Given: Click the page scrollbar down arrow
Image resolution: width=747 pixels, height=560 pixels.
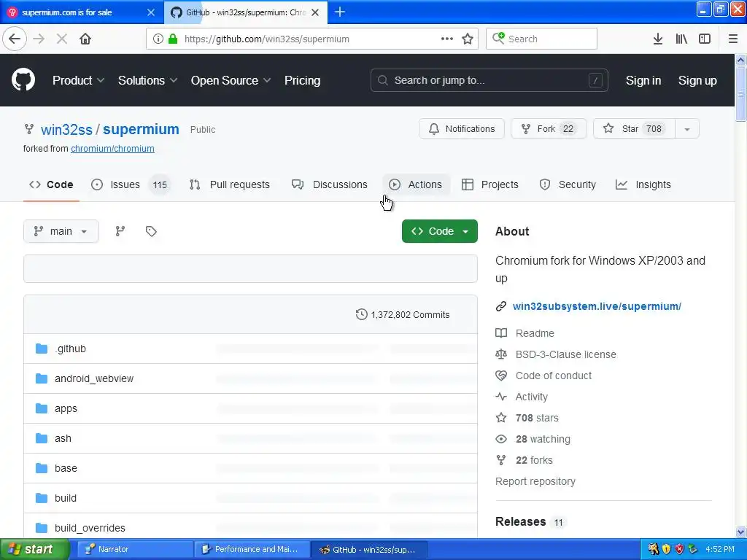Looking at the screenshot, I should [741, 532].
